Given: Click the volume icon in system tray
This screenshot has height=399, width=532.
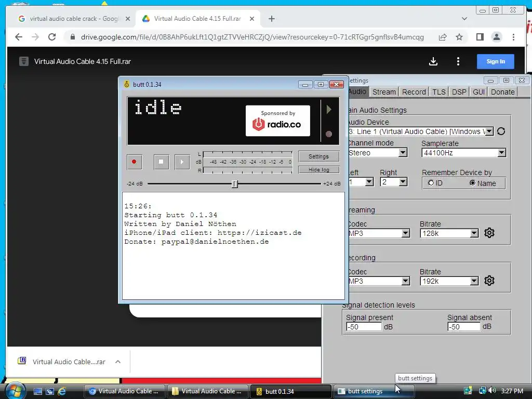Looking at the screenshot, I should pyautogui.click(x=493, y=391).
